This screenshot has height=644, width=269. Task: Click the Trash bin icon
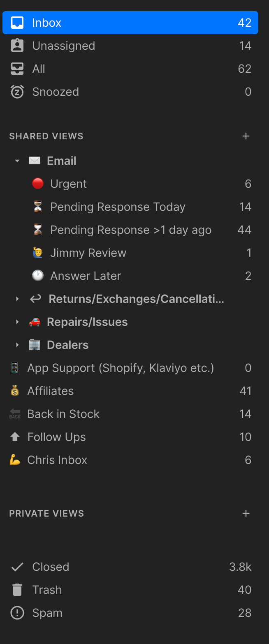pos(17,590)
